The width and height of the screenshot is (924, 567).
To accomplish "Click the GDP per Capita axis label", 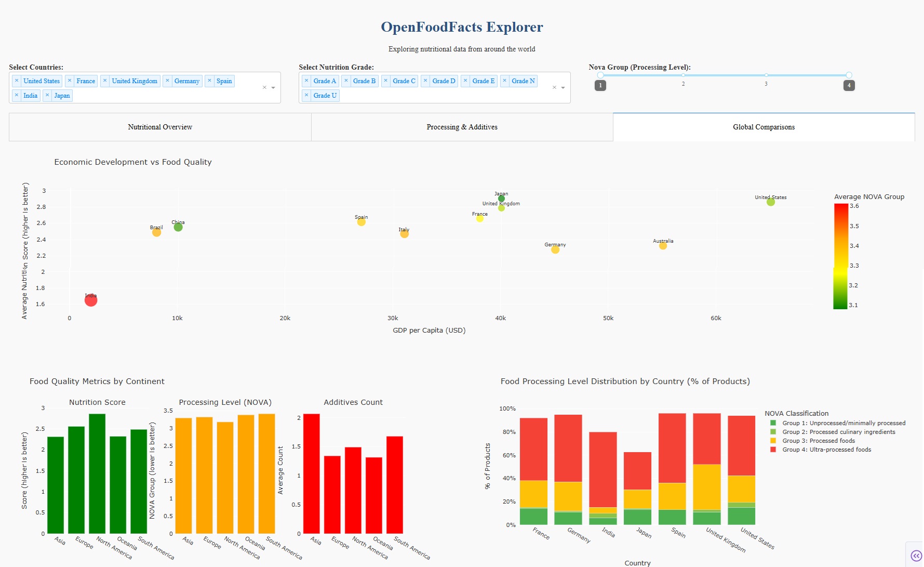I will point(429,331).
